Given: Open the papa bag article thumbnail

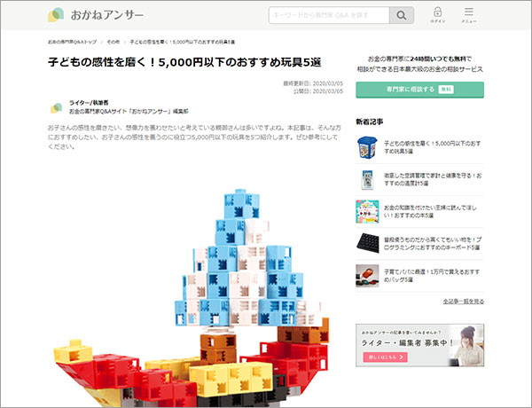Looking at the screenshot, I should point(368,275).
